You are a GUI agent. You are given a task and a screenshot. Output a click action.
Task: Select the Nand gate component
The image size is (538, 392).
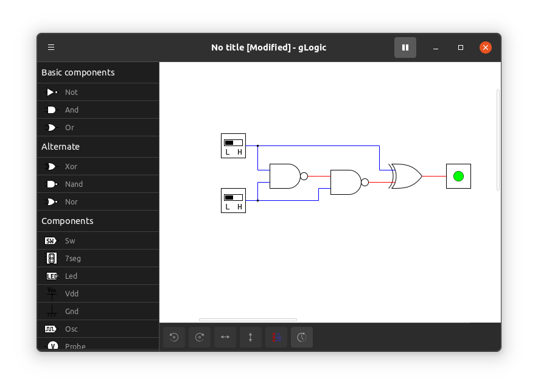[x=98, y=184]
